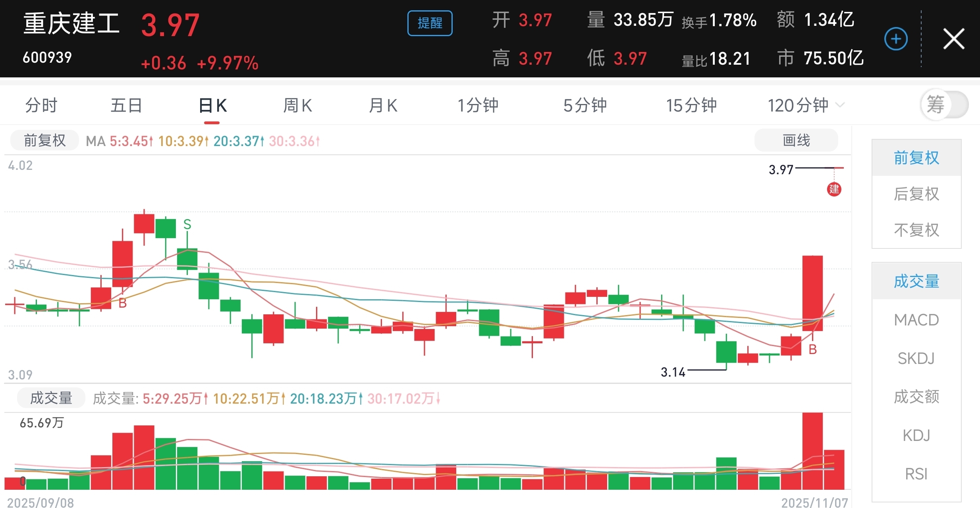Click the B buy marker on left candle
Screen dimensions: 980x508
pos(123,303)
